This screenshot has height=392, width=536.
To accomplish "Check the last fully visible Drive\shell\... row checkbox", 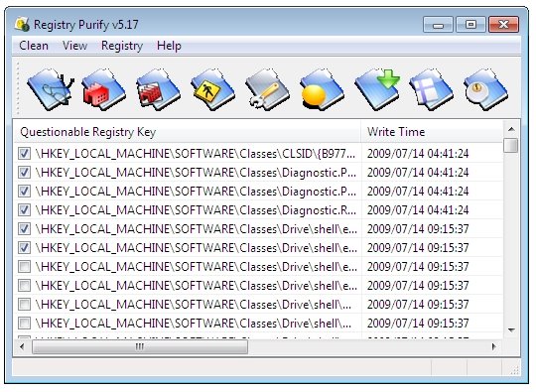I will [24, 323].
